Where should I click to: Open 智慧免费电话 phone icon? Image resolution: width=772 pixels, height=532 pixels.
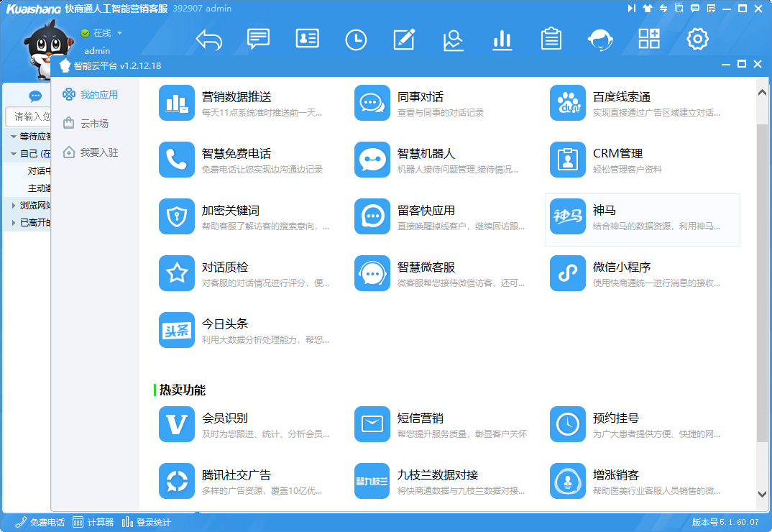177,160
